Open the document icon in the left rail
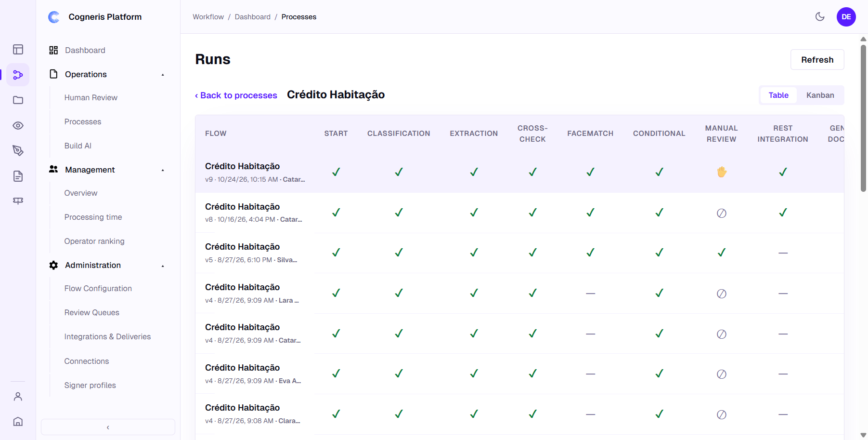Screen dimensions: 868x440 [18, 176]
